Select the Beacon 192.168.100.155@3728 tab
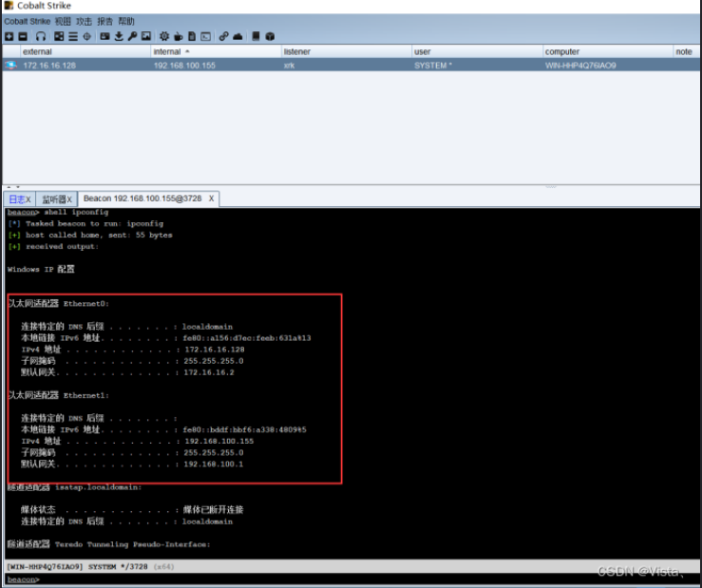This screenshot has width=702, height=588. pos(142,199)
